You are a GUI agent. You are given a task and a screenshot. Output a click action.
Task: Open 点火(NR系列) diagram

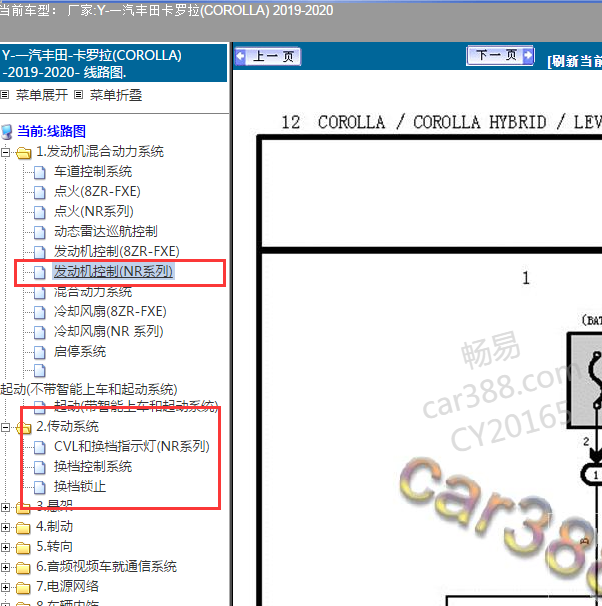click(94, 211)
